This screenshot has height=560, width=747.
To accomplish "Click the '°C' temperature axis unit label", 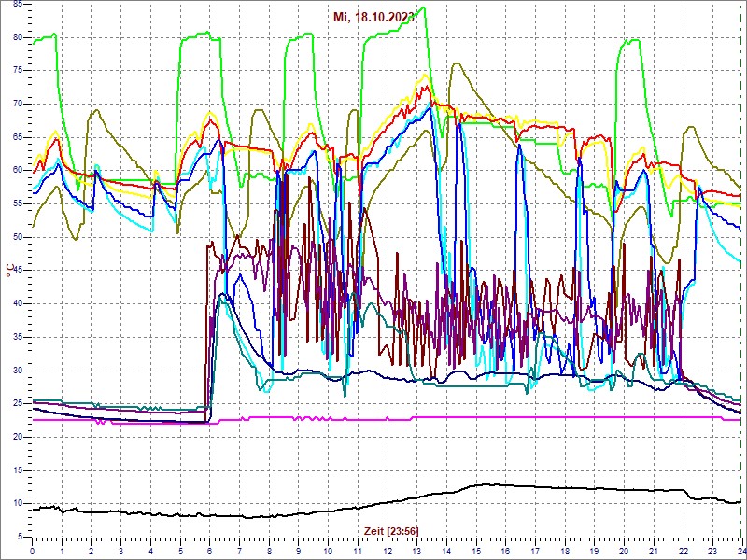I will (9, 271).
